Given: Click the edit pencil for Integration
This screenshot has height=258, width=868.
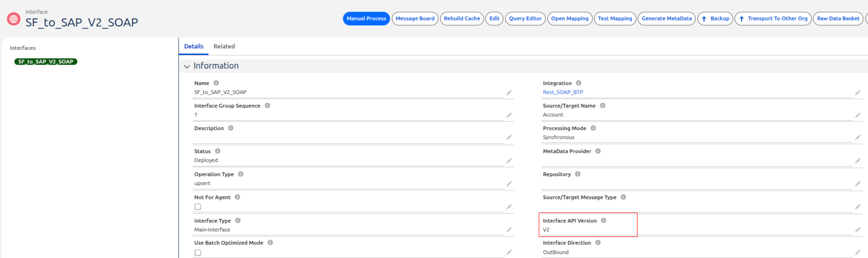Looking at the screenshot, I should 858,92.
